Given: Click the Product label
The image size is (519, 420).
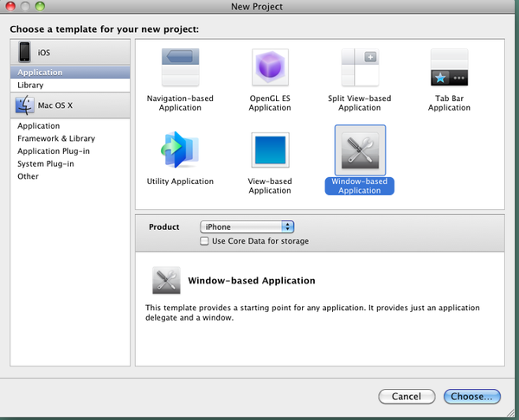Looking at the screenshot, I should (164, 227).
